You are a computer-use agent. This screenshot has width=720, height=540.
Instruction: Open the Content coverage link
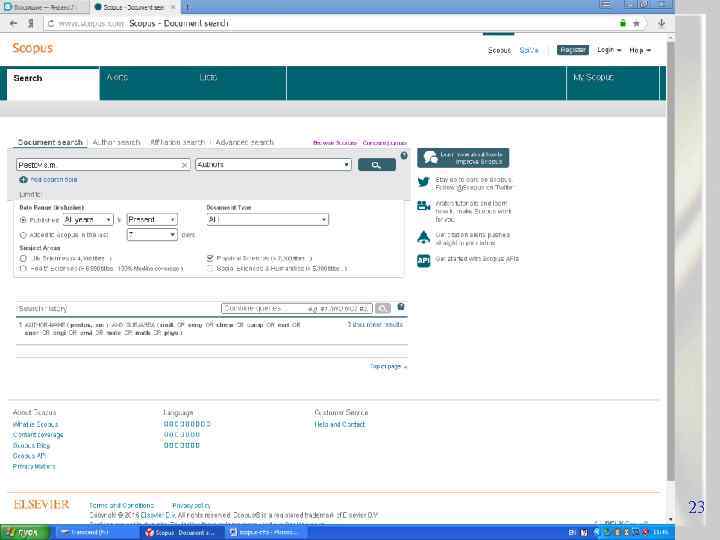tap(38, 435)
